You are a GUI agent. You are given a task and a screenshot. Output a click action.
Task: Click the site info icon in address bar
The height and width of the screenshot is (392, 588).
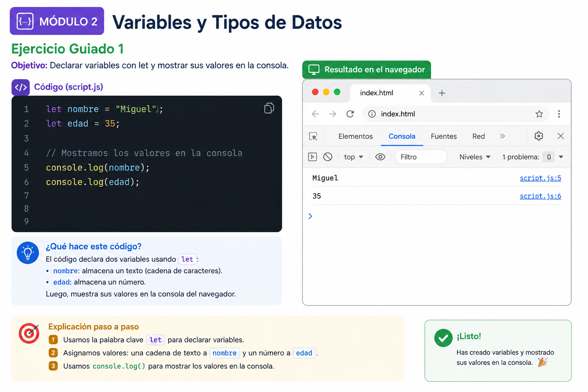372,114
